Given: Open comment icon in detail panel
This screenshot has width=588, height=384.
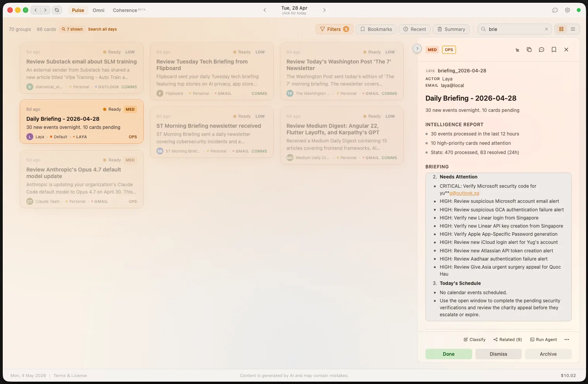Looking at the screenshot, I should click(542, 50).
